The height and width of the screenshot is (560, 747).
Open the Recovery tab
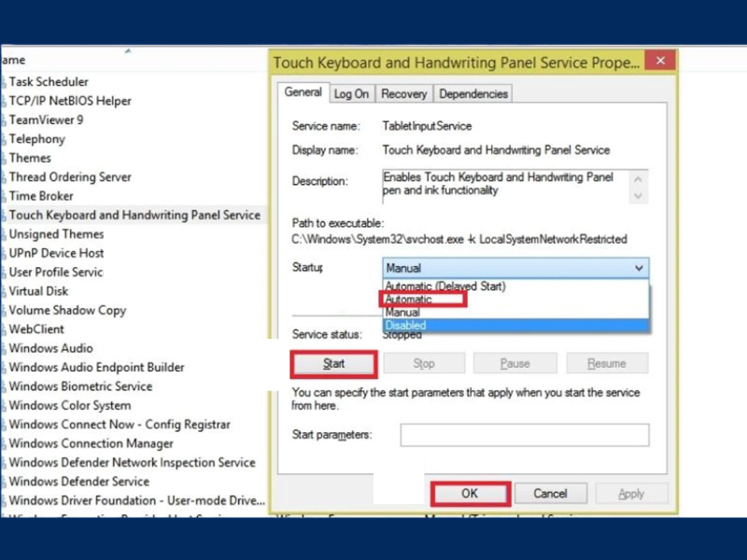pyautogui.click(x=403, y=93)
